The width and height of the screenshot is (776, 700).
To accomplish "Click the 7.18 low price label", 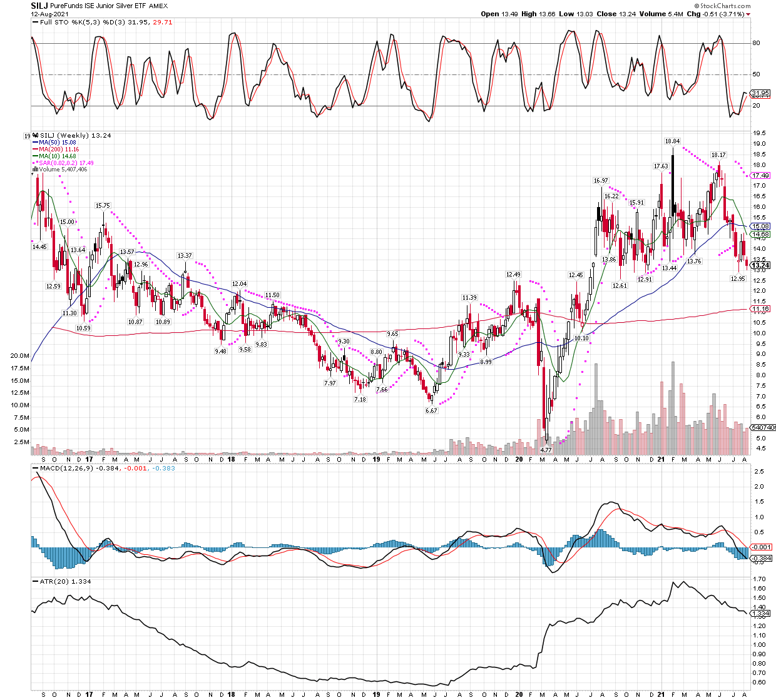I will pyautogui.click(x=360, y=399).
